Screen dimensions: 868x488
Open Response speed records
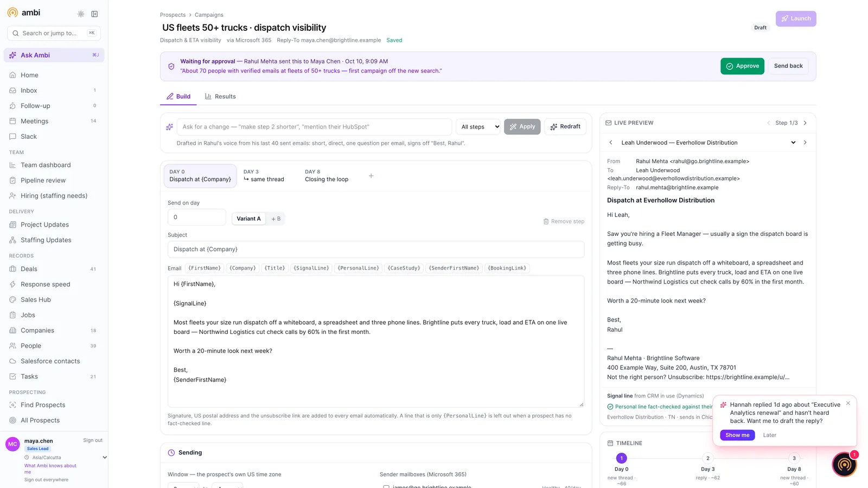tap(54, 285)
